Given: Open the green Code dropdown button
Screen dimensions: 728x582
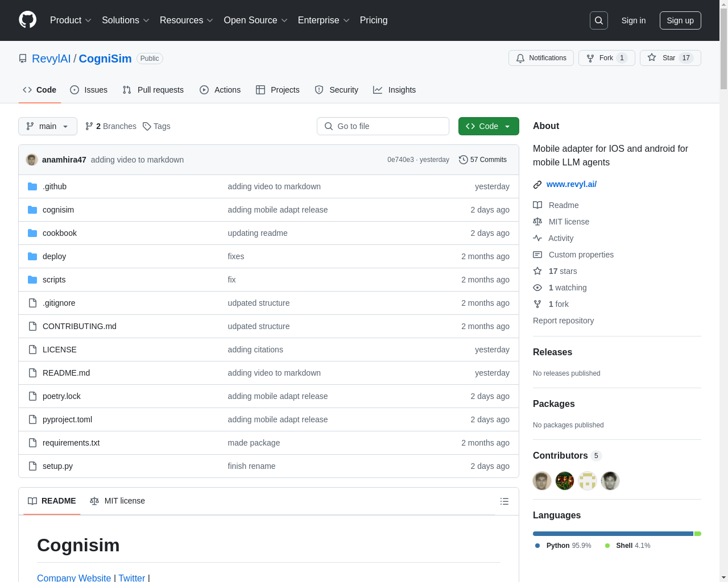Looking at the screenshot, I should pyautogui.click(x=489, y=126).
